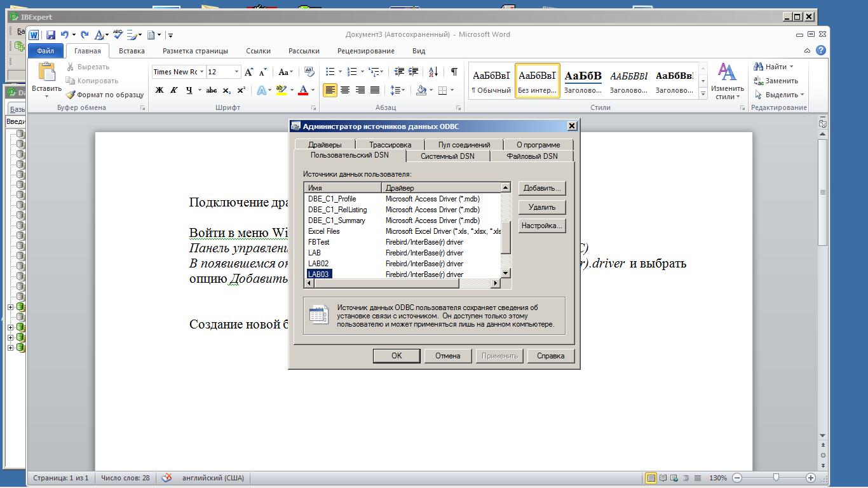Image resolution: width=868 pixels, height=488 pixels.
Task: Open Драйверы tab in ODBC dialog
Action: (325, 144)
